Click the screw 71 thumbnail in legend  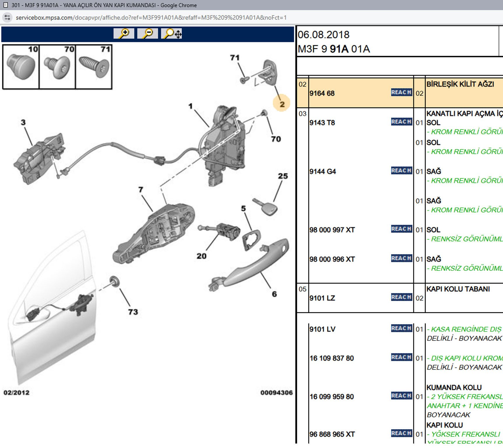94,67
